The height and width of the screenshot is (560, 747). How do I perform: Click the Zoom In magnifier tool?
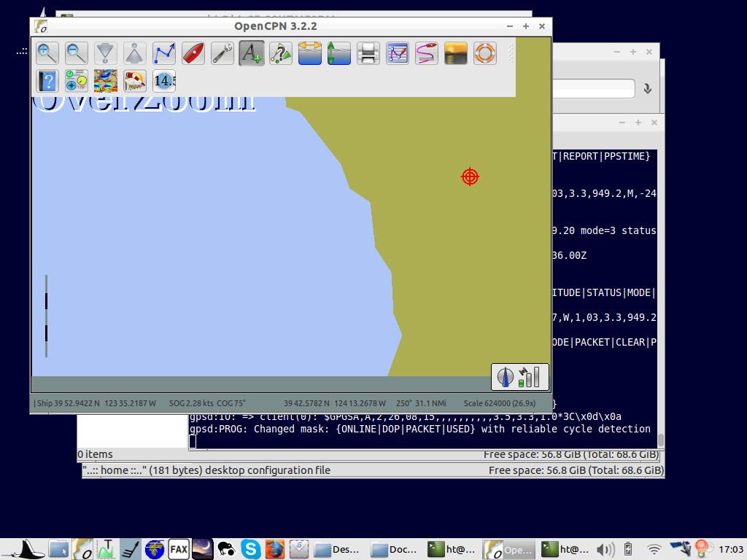pyautogui.click(x=48, y=53)
